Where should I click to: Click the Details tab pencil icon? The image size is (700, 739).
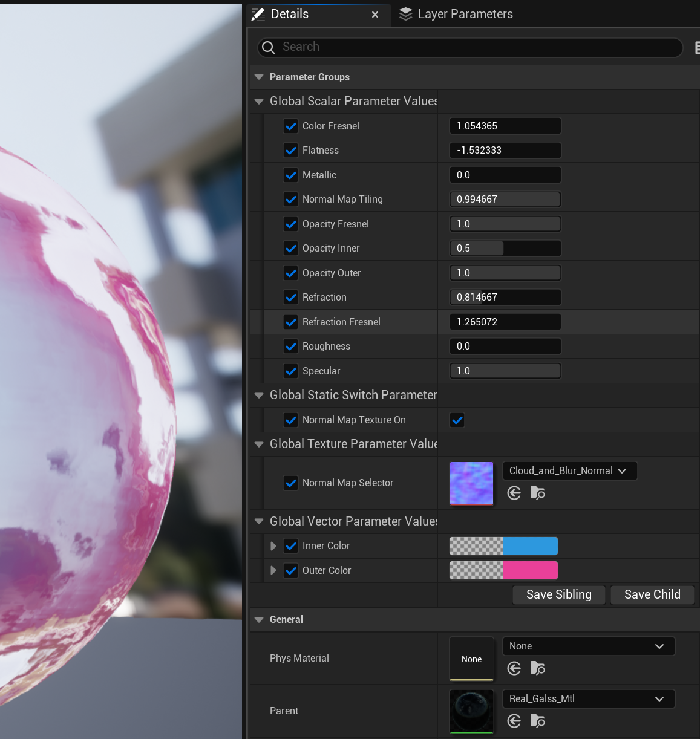click(x=258, y=15)
